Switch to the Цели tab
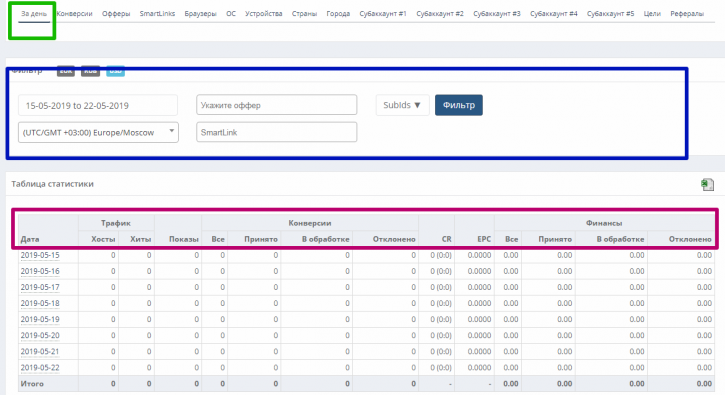The height and width of the screenshot is (395, 725). coord(652,14)
